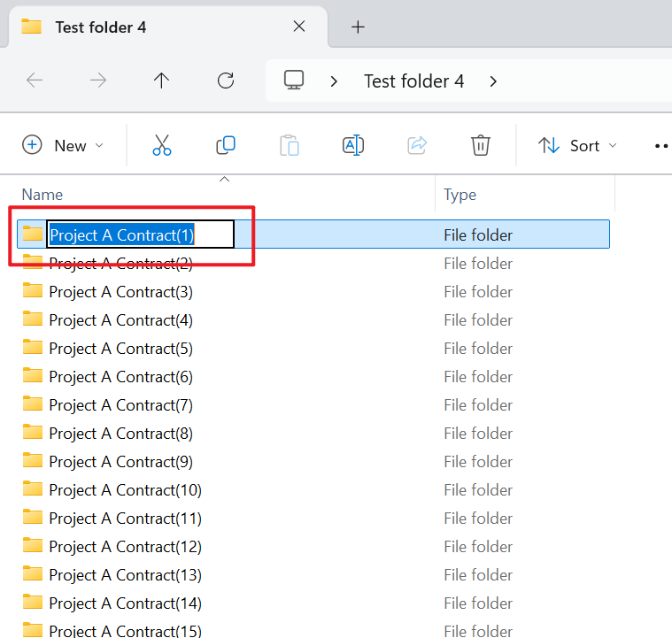Open the see more ellipsis menu

click(660, 145)
